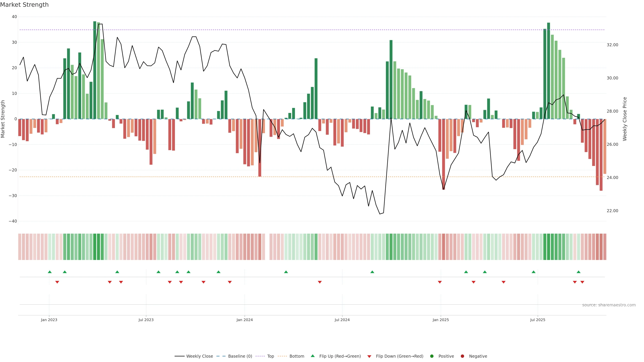The height and width of the screenshot is (362, 644).
Task: Click the Positive green circle legend icon
Action: coord(432,356)
